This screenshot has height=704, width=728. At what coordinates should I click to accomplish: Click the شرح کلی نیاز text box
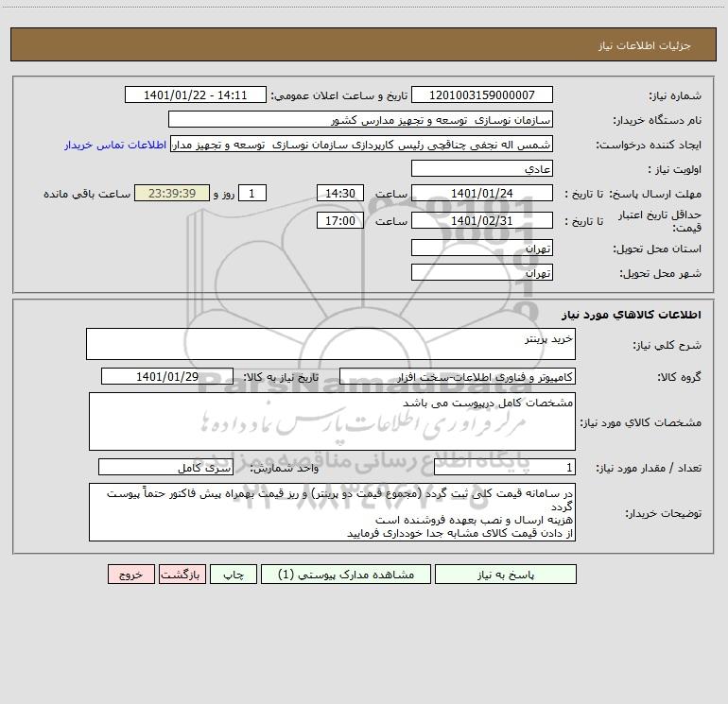(331, 344)
